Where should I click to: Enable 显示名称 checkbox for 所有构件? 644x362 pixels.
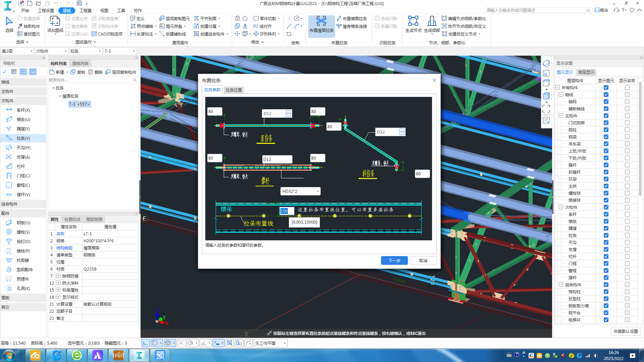[627, 88]
